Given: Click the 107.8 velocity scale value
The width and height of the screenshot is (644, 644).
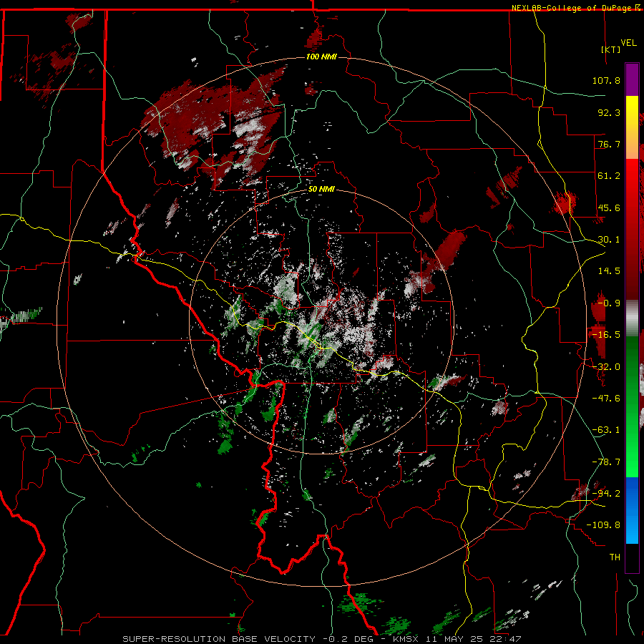Looking at the screenshot, I should click(606, 80).
